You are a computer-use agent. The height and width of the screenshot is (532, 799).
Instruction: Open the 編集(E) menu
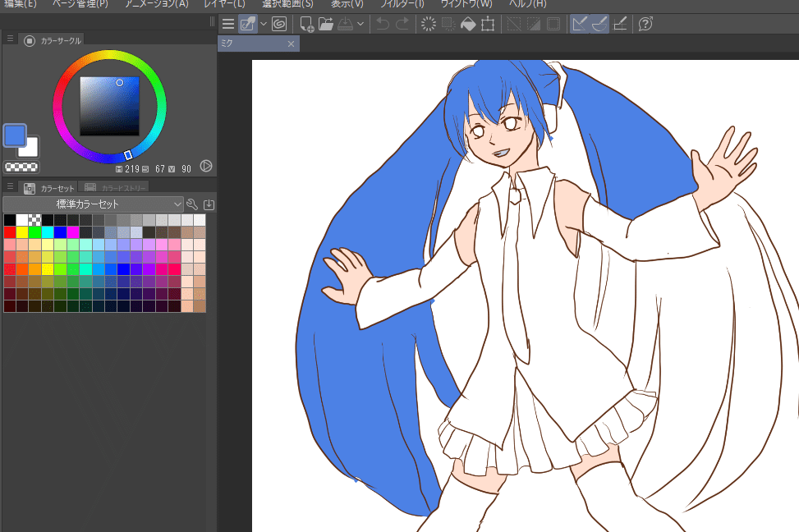[20, 4]
